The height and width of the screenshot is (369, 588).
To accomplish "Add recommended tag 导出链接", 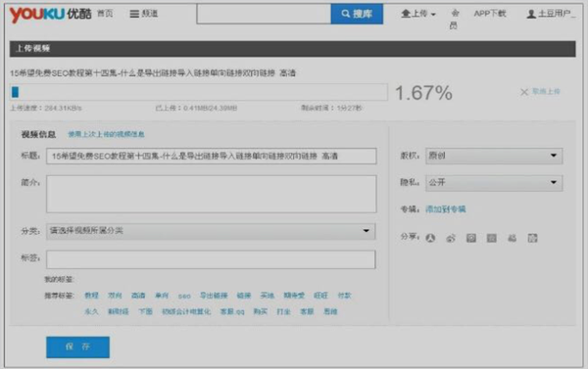I will coord(214,296).
